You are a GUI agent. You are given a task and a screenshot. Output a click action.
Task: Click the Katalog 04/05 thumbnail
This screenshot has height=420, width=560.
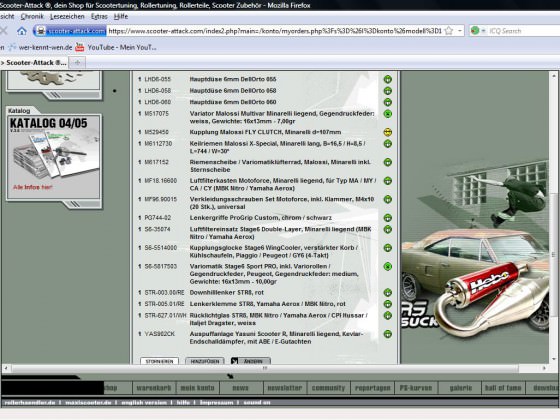[x=54, y=156]
